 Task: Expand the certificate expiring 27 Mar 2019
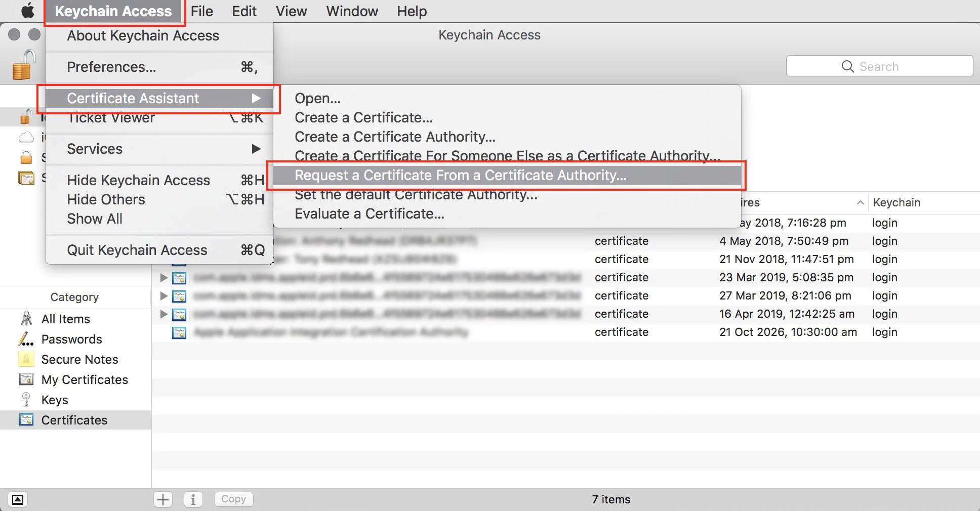click(x=164, y=295)
